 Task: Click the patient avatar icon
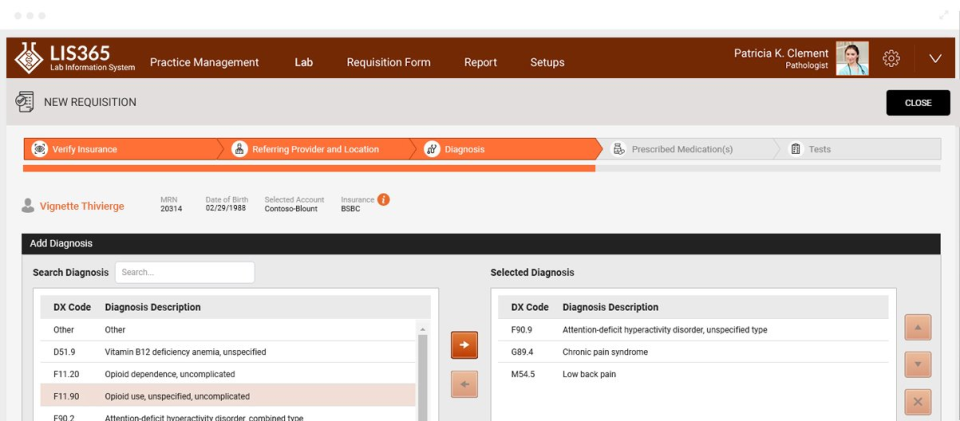coord(28,206)
